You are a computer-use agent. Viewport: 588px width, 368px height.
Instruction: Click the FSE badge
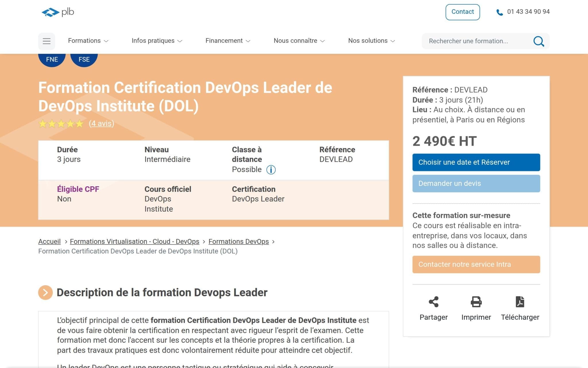coord(84,59)
